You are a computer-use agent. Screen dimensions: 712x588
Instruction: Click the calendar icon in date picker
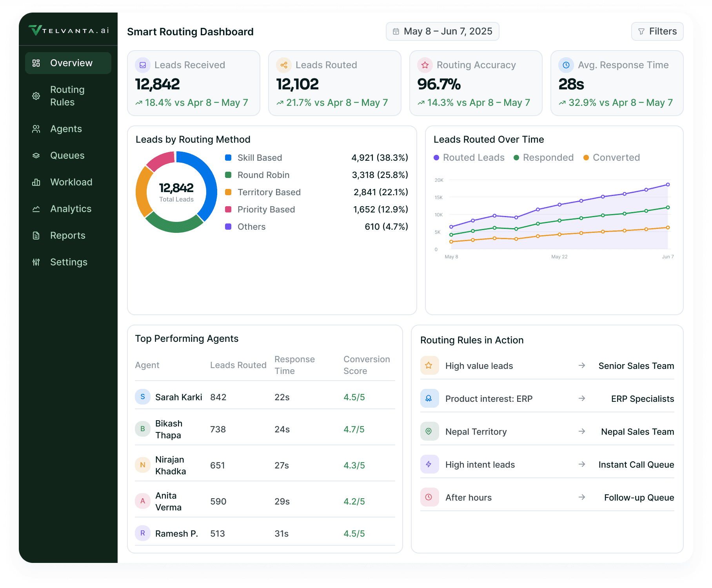396,31
